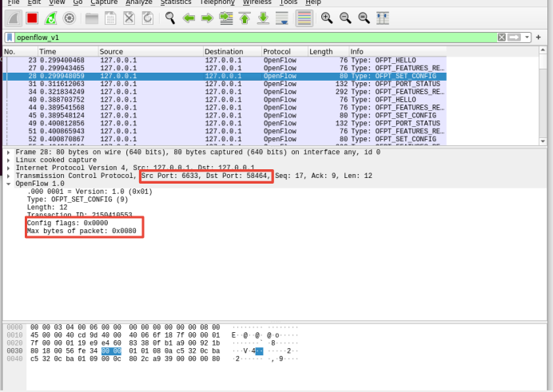Toggle packet list colorization
Image resolution: width=553 pixels, height=392 pixels.
coord(304,18)
